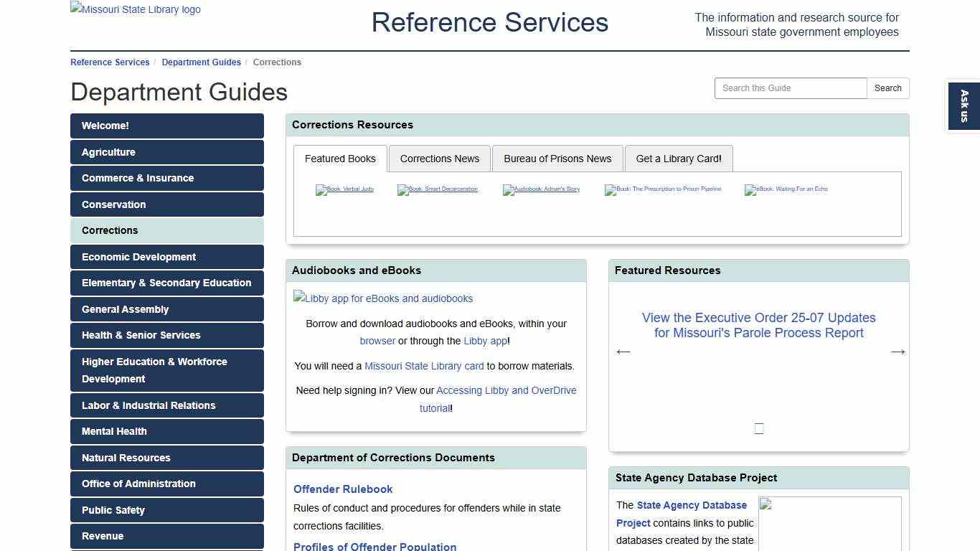Click The Prescription to Prison Pipeline cover
Viewport: 980px width, 551px height.
[x=664, y=190]
